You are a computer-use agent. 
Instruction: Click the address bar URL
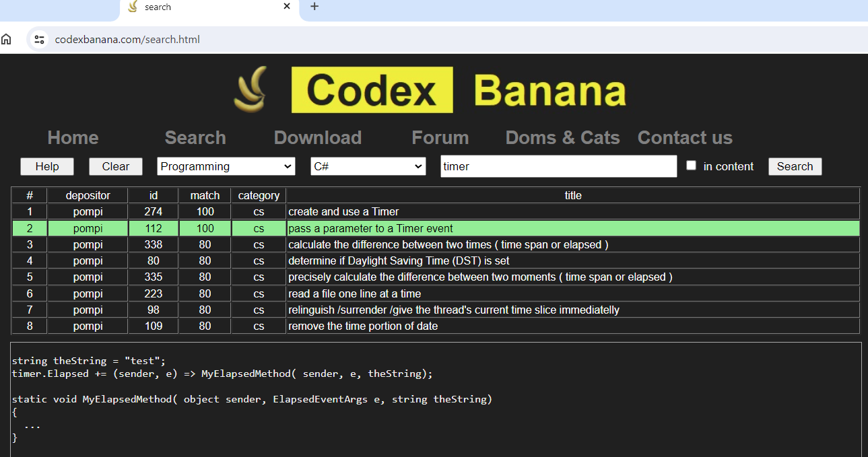127,39
